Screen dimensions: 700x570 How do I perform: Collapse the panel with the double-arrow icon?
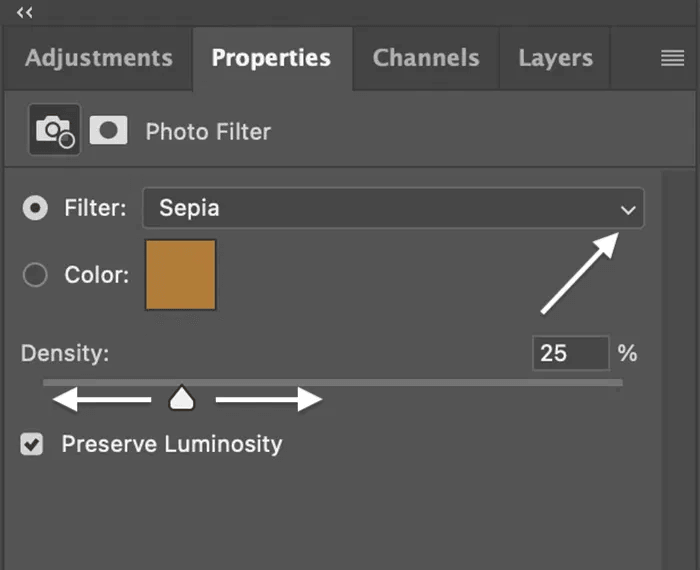[25, 12]
